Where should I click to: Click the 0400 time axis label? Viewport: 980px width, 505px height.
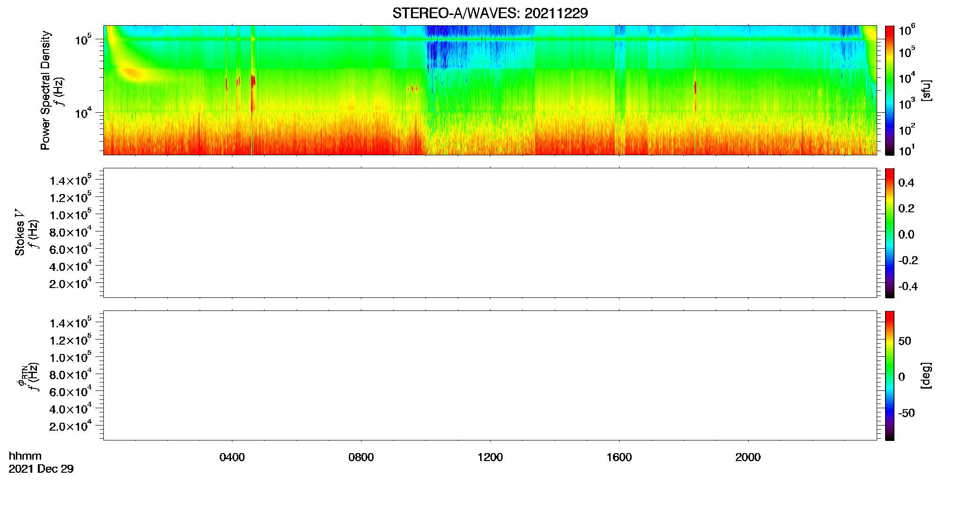(x=232, y=457)
